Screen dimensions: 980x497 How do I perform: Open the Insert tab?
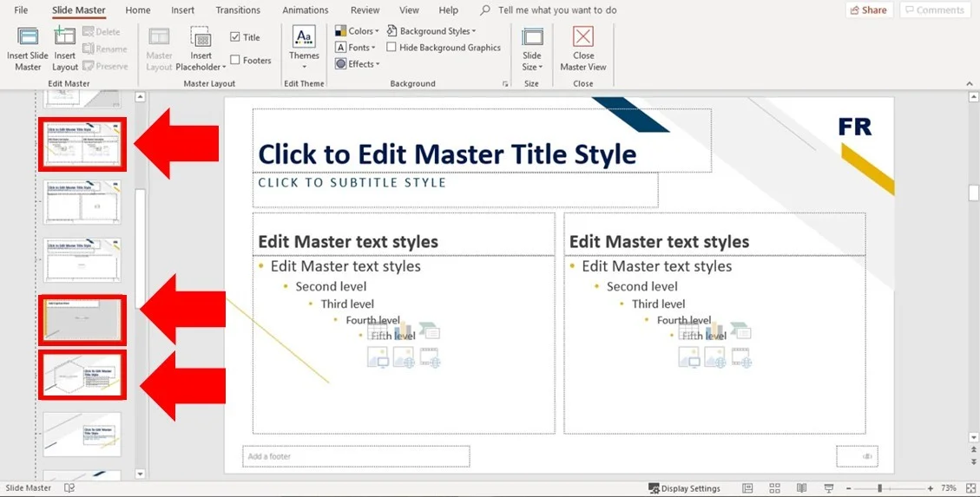click(182, 10)
